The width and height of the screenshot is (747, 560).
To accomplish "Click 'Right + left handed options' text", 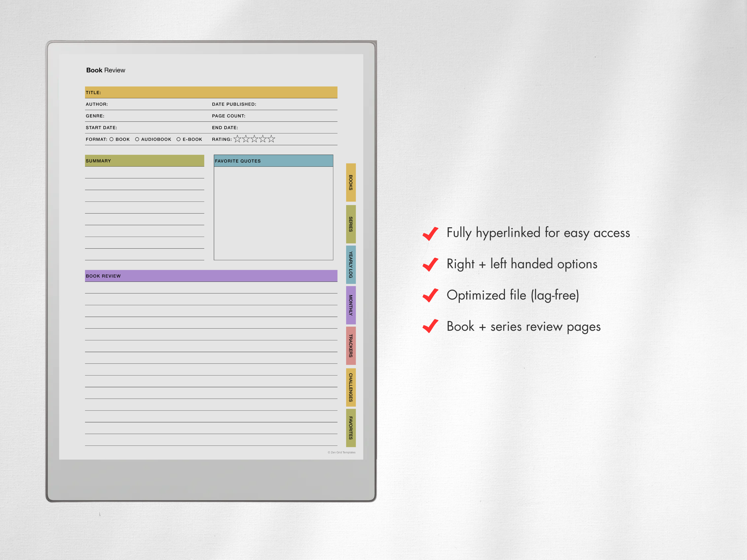I will [522, 264].
